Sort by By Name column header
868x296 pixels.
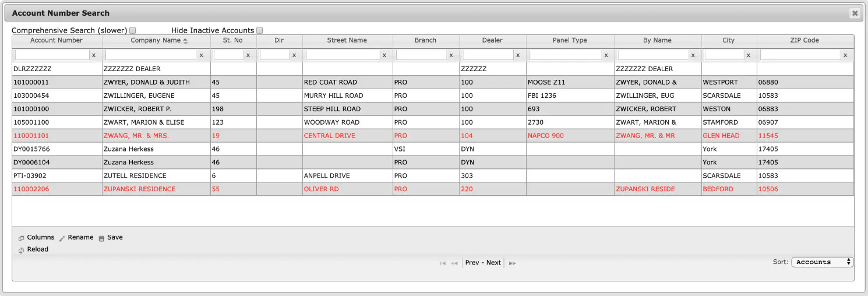(x=658, y=40)
